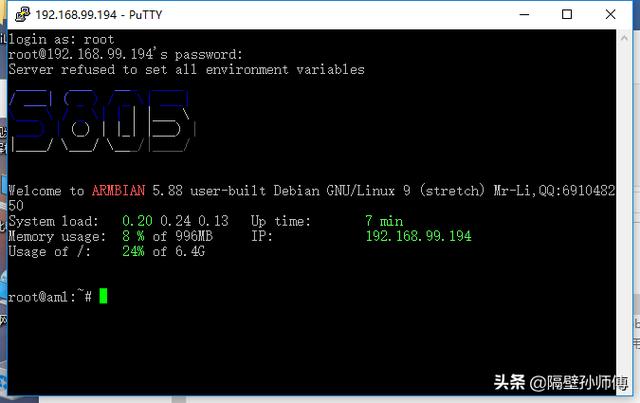Click the Debian GNU/Linux 9 text

(342, 191)
